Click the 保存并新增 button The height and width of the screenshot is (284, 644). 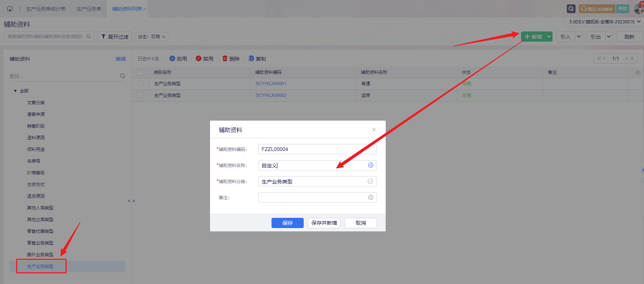(324, 223)
